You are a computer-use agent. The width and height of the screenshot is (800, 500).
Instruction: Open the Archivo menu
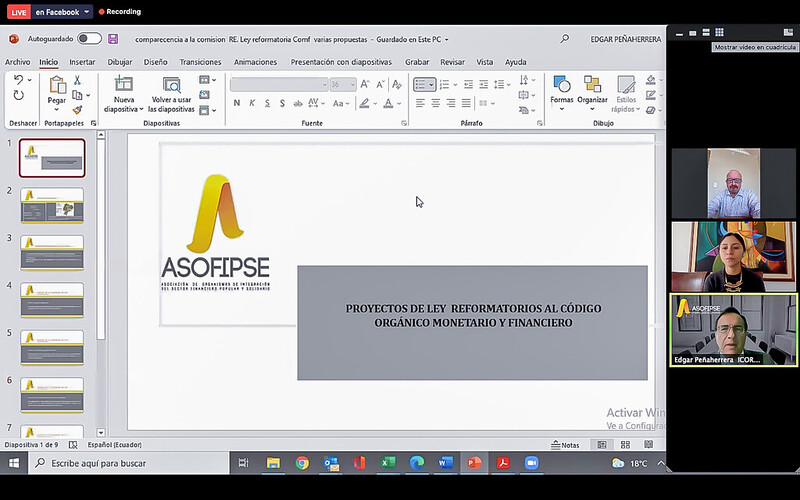(x=17, y=62)
